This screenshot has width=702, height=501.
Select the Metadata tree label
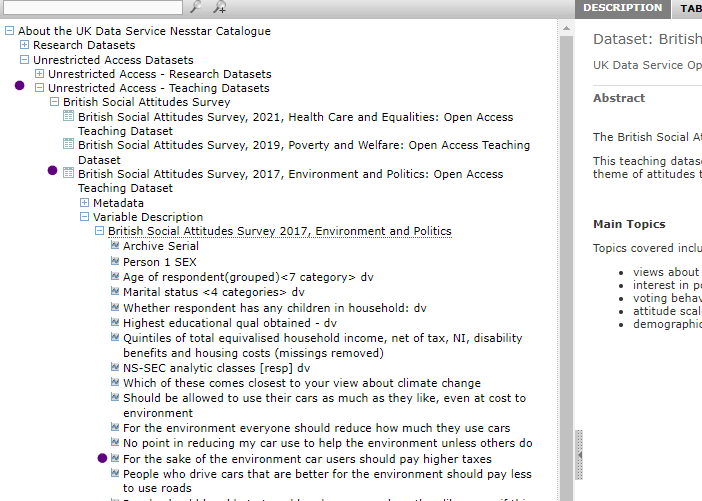pyautogui.click(x=118, y=203)
